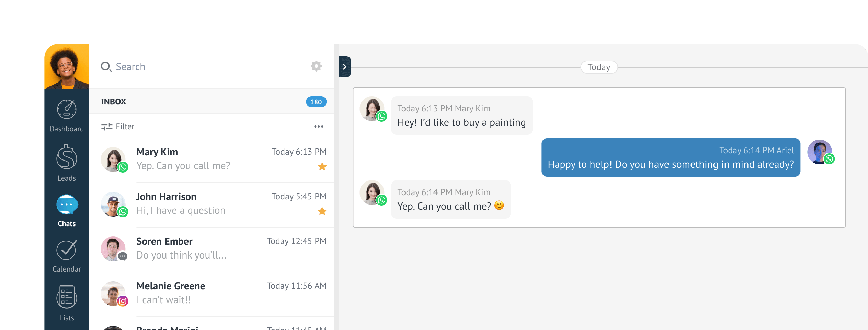Open the Lists clipboard icon
The height and width of the screenshot is (330, 868).
pyautogui.click(x=67, y=297)
